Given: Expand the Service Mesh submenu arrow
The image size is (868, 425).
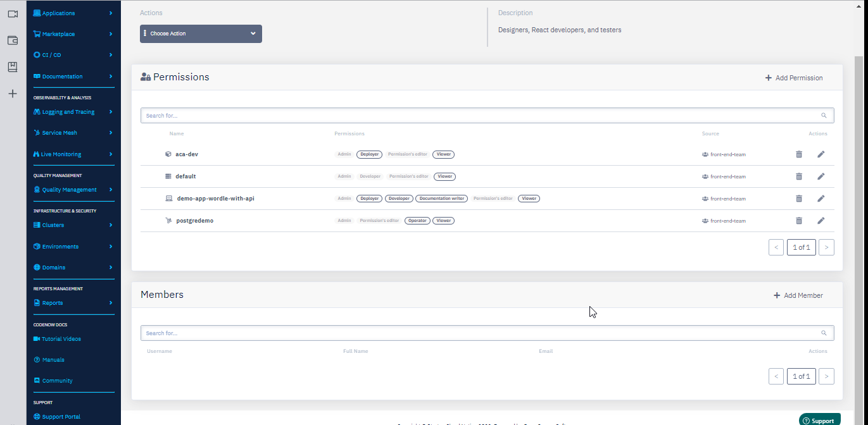Looking at the screenshot, I should click(111, 133).
